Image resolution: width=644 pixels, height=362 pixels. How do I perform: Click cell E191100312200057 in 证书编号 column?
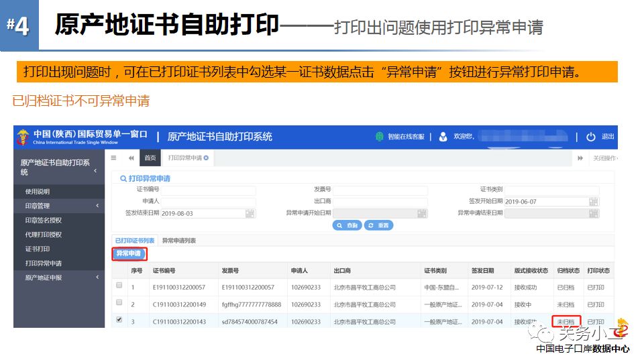[x=179, y=288]
